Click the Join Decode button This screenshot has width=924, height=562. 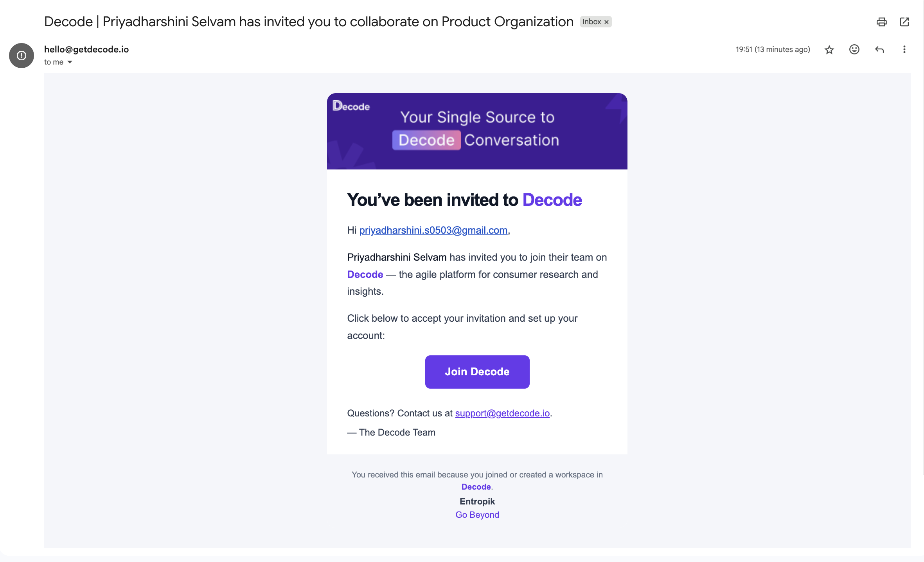point(477,372)
